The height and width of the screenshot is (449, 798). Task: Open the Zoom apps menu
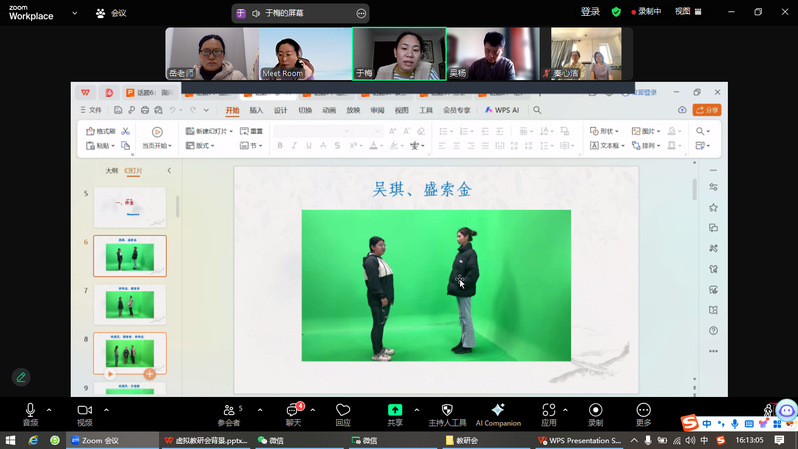tap(548, 411)
